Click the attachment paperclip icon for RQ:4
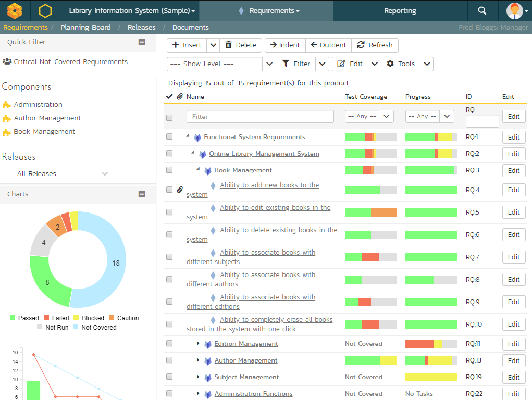 pos(180,190)
